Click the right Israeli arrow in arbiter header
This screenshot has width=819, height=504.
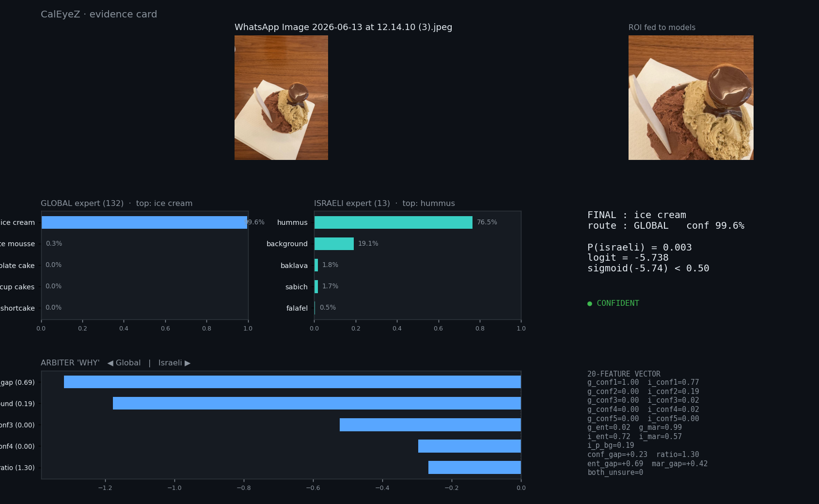(188, 363)
